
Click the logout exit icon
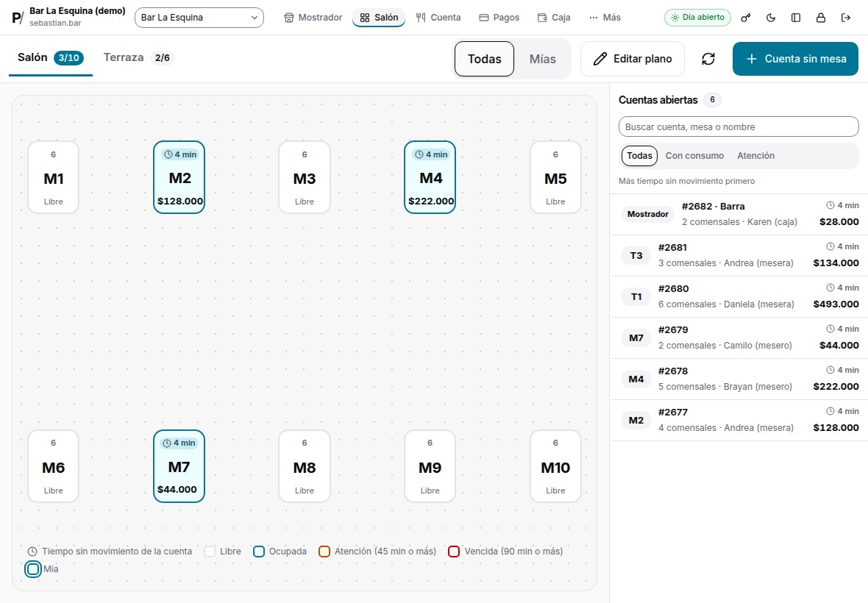coord(845,18)
